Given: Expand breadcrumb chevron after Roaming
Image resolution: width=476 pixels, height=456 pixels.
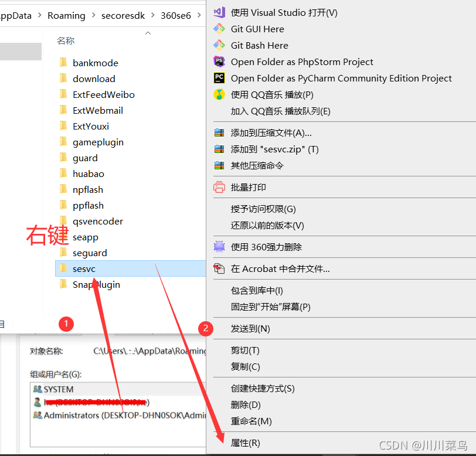Looking at the screenshot, I should 93,15.
